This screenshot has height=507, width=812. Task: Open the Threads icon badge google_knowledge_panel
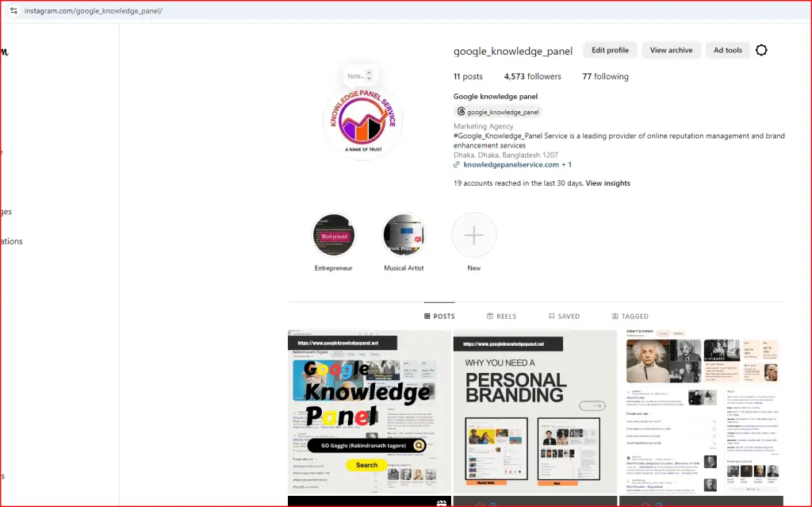[x=498, y=111]
